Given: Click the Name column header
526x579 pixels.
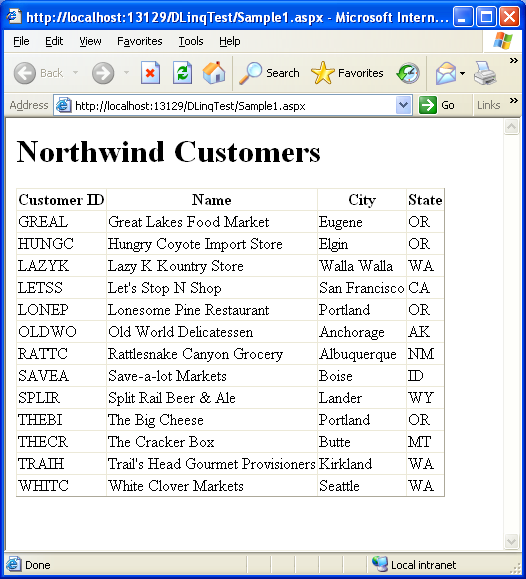Looking at the screenshot, I should (x=212, y=200).
